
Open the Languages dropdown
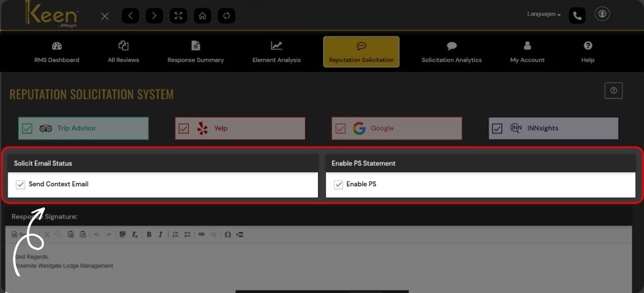544,15
